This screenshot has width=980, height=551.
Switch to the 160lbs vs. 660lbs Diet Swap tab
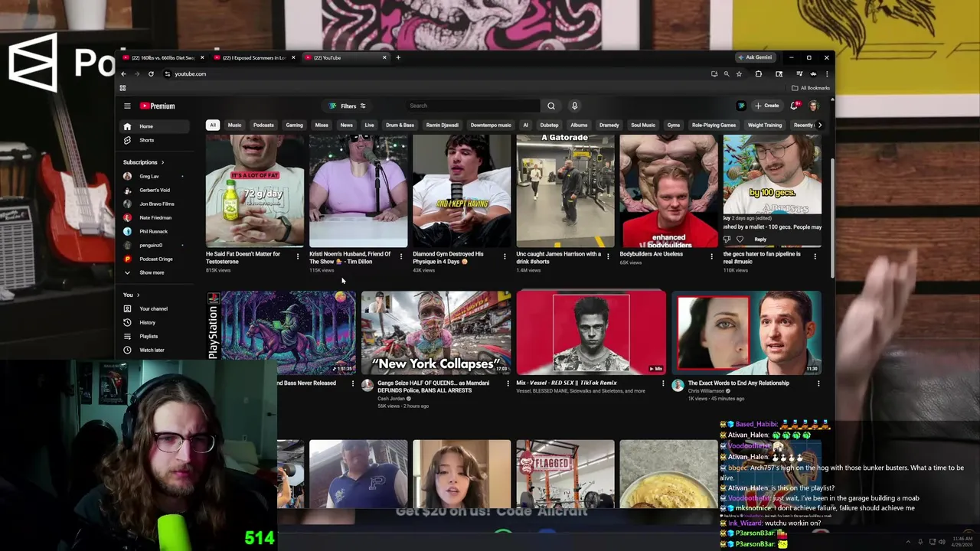pos(162,57)
